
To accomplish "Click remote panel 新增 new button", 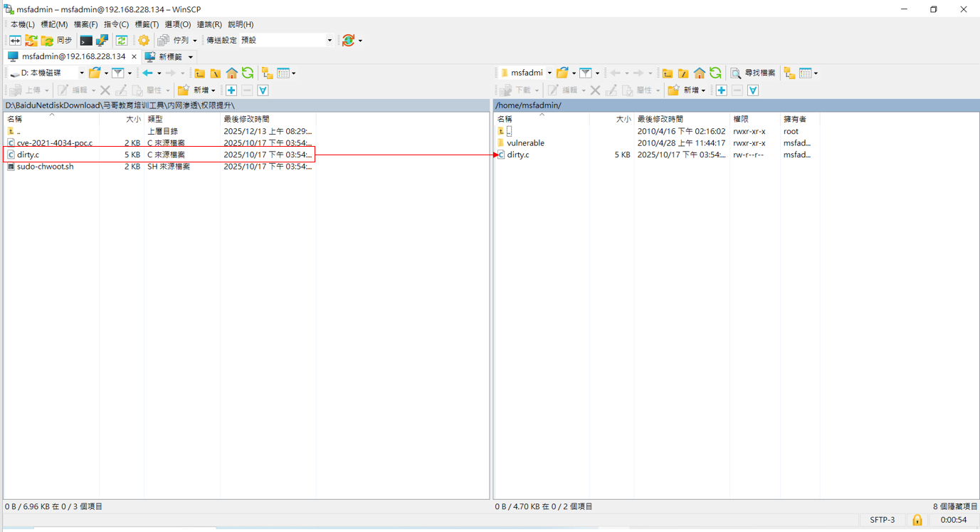I will tap(687, 90).
